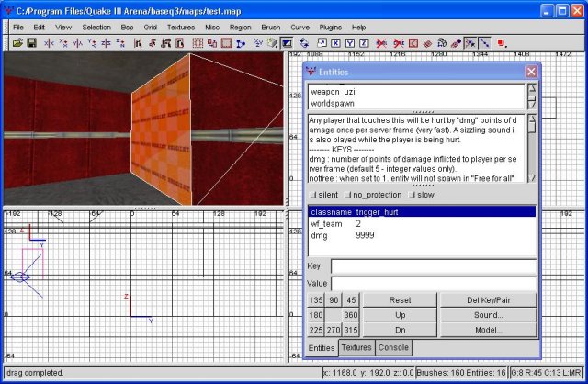
Task: Open the Brush menu
Action: click(271, 28)
